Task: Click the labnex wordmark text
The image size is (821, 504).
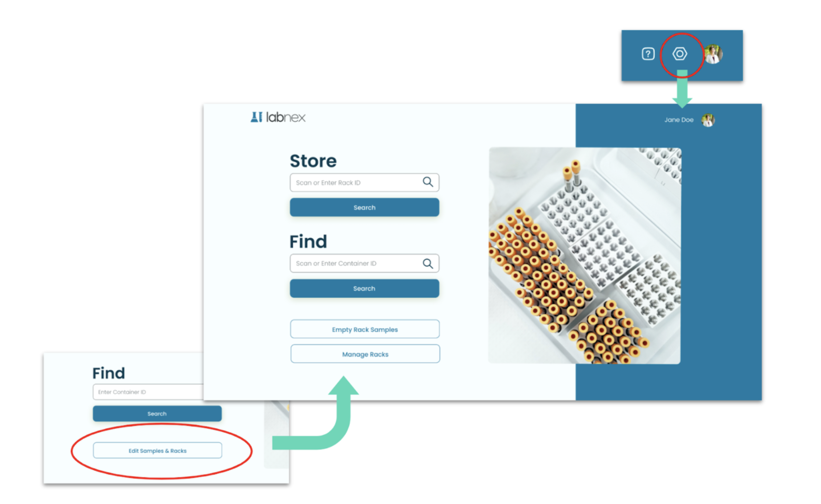Action: pyautogui.click(x=286, y=117)
